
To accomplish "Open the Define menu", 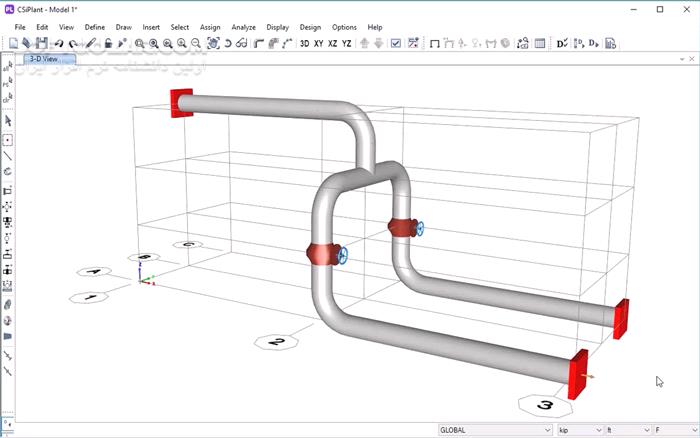I will tap(94, 27).
